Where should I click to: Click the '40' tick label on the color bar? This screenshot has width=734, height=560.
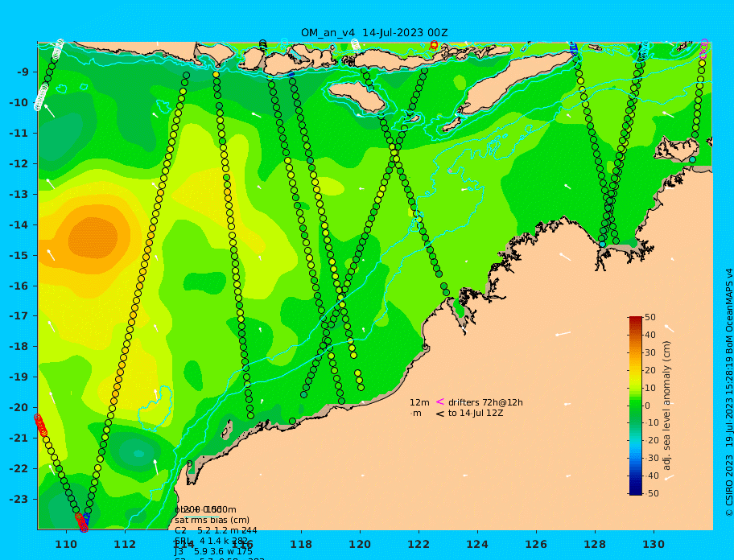click(x=650, y=335)
